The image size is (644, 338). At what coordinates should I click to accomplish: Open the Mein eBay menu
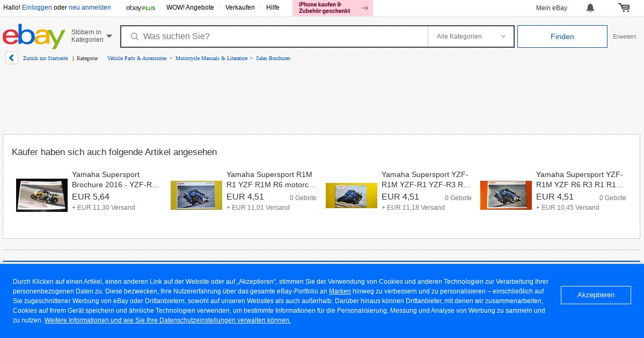552,8
